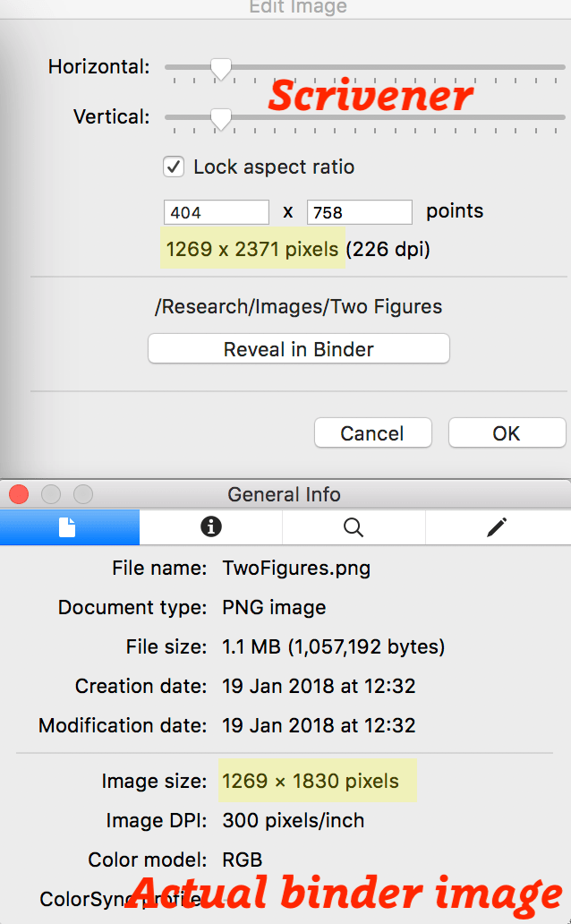Click the Color model value RGB

243,860
